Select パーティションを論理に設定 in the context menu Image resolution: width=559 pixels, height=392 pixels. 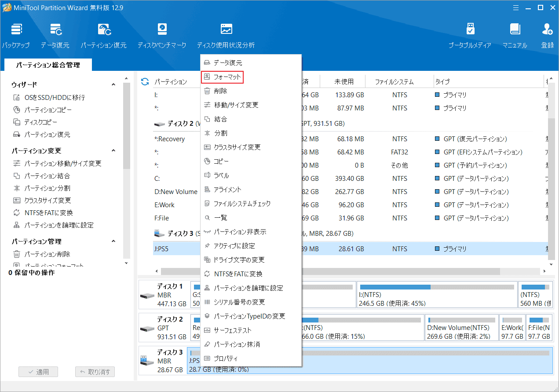coord(251,288)
